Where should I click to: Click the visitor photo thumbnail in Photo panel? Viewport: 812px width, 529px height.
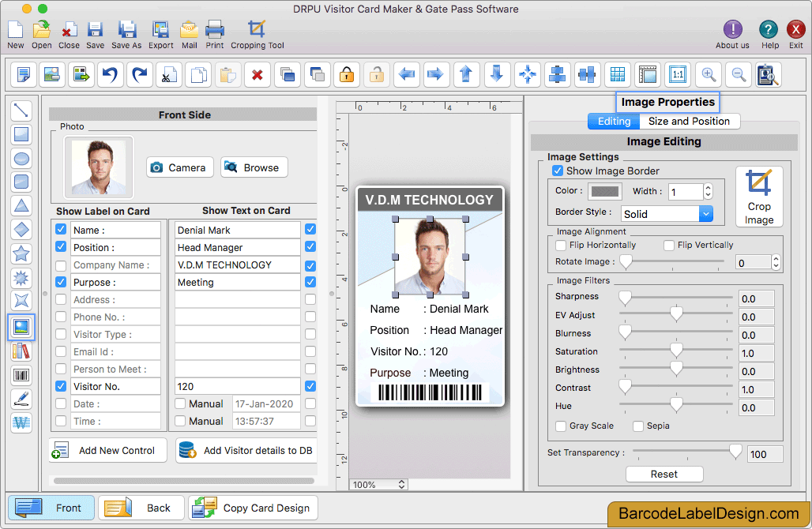tap(99, 167)
